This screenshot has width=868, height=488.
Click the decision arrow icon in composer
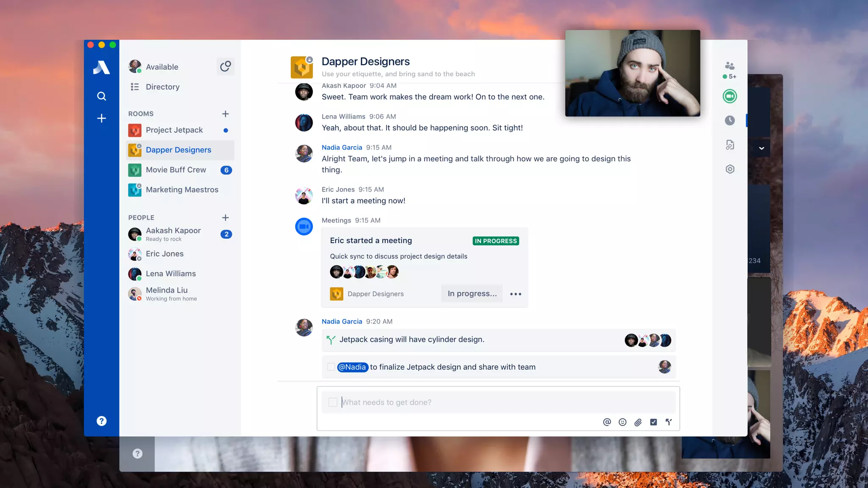(669, 422)
